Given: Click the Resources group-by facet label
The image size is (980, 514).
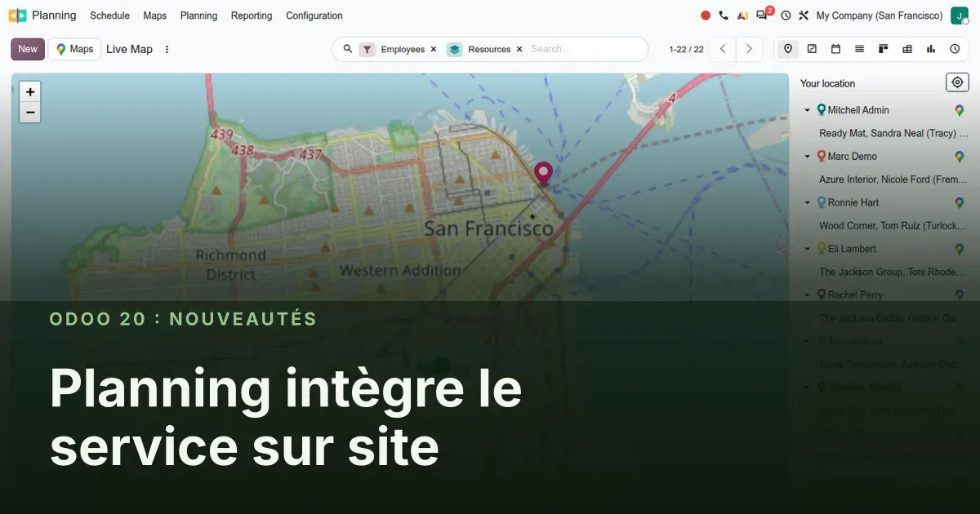Looking at the screenshot, I should pyautogui.click(x=489, y=49).
